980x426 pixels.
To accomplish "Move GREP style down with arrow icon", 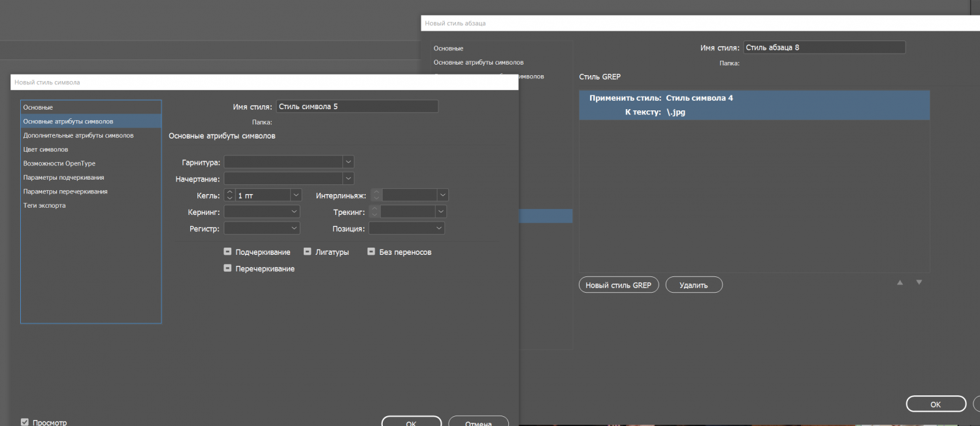I will 919,282.
